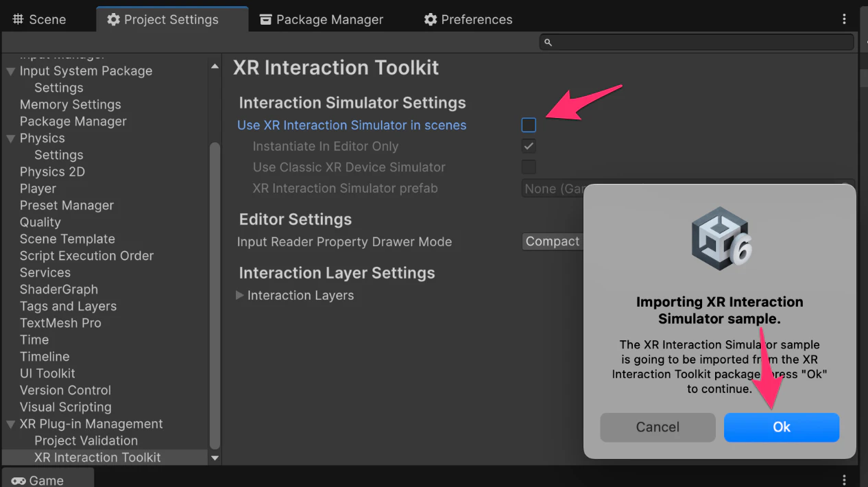Click the Use Classic XR Device Simulator label

349,167
